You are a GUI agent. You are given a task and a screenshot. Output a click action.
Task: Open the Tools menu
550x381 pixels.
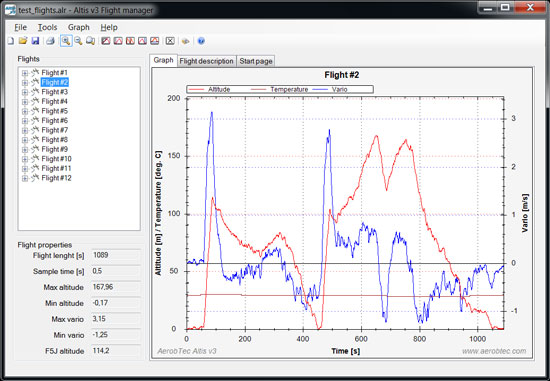point(47,27)
